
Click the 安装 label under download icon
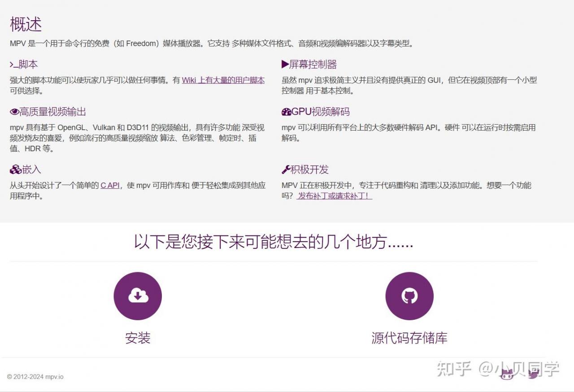click(138, 338)
